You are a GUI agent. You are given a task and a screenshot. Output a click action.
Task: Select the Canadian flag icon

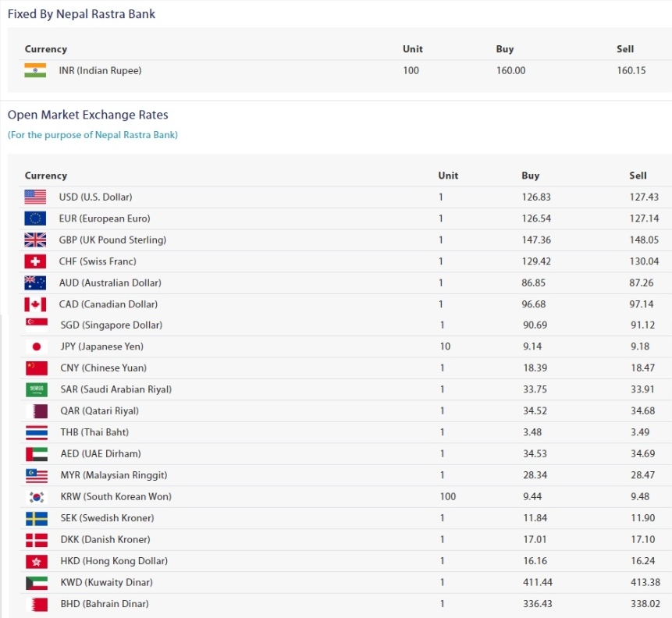click(x=35, y=304)
